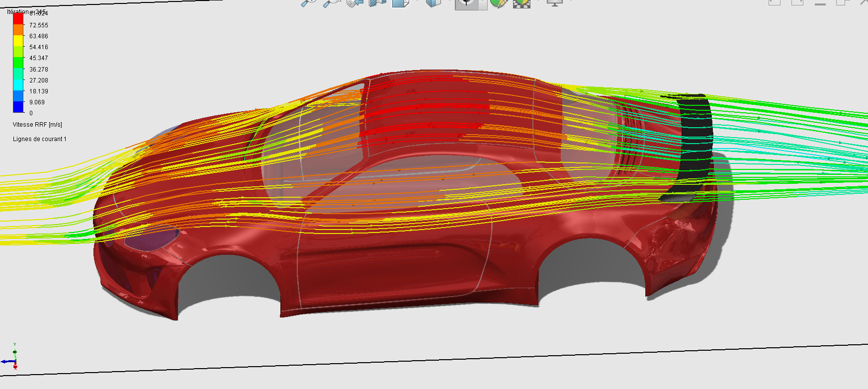Select the legend value 36.278
Viewport: 868px width, 389px height.
(x=39, y=70)
